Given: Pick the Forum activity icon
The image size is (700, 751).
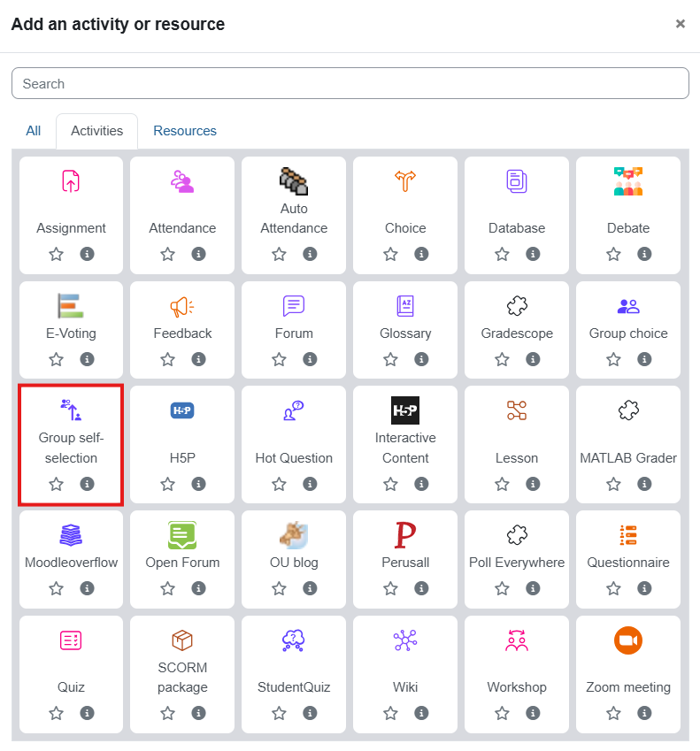Looking at the screenshot, I should point(294,306).
